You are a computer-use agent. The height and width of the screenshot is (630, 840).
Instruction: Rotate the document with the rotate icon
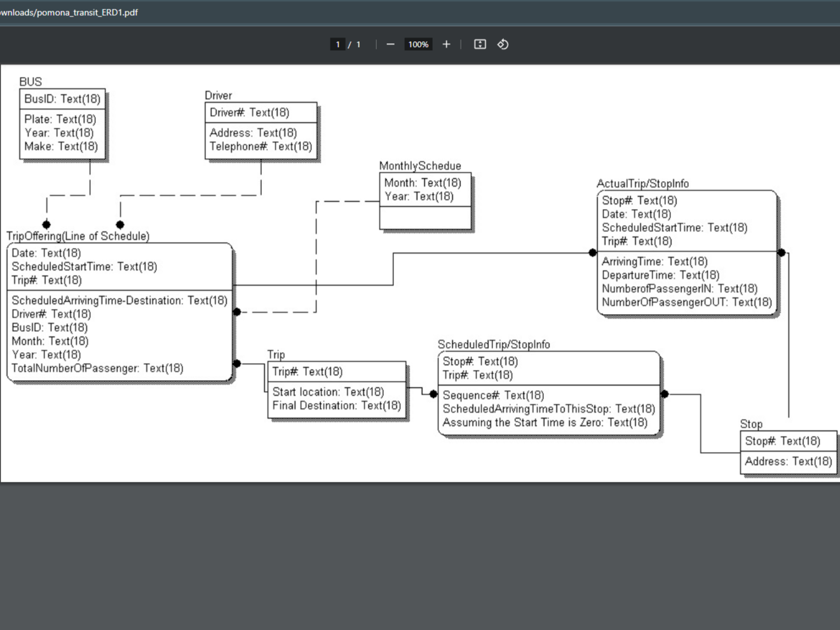tap(503, 45)
